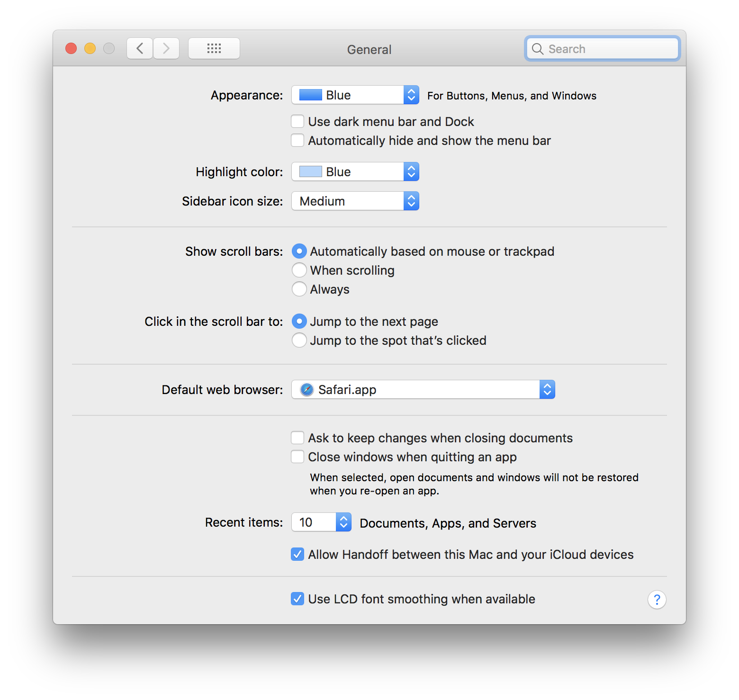Enable dark menu bar and Dock

click(x=297, y=122)
